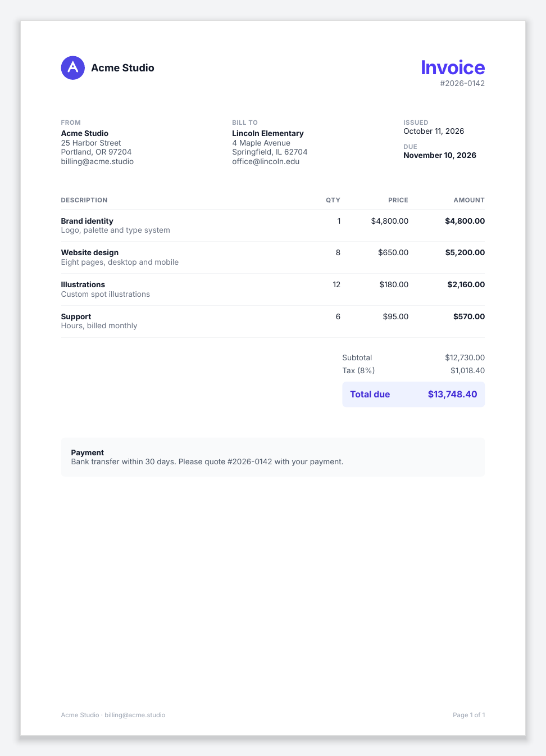This screenshot has width=546, height=756.
Task: Click the $650.00 price
Action: tap(393, 252)
